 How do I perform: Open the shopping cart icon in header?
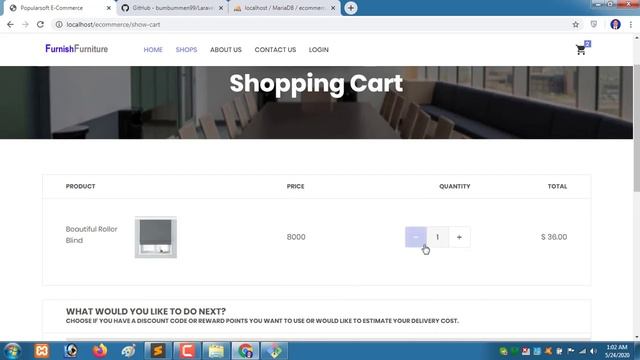[x=581, y=50]
